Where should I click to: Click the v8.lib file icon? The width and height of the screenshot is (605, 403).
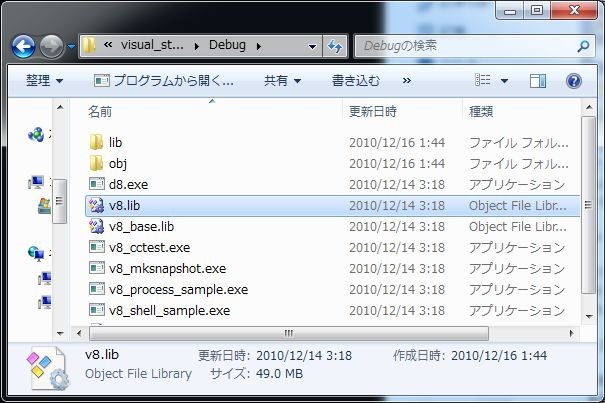[x=96, y=205]
